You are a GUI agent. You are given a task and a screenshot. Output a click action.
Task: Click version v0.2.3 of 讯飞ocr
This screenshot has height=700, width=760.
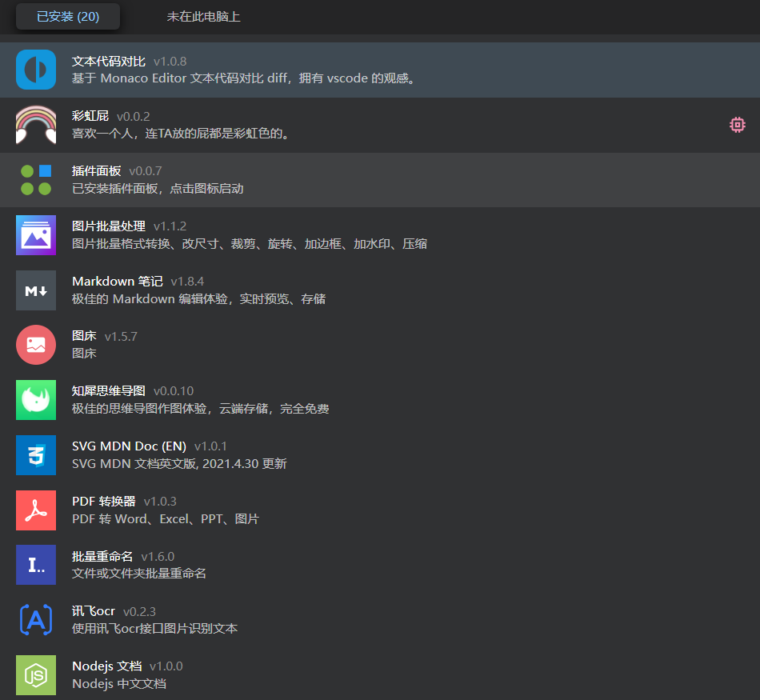pos(139,612)
